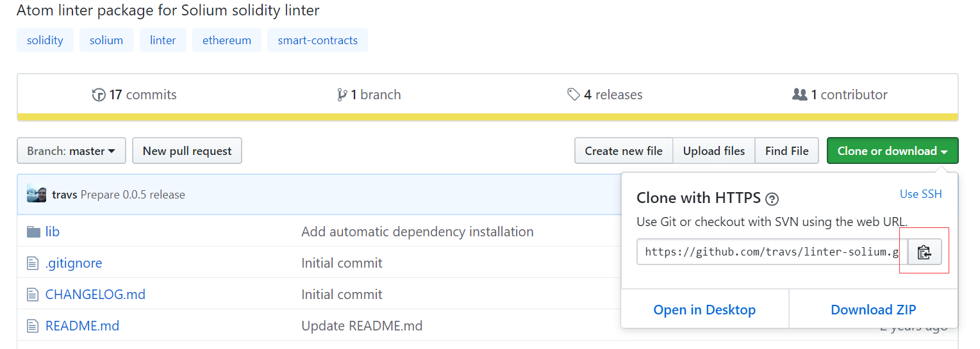Click the Upload files button
The width and height of the screenshot is (980, 349).
tap(713, 151)
